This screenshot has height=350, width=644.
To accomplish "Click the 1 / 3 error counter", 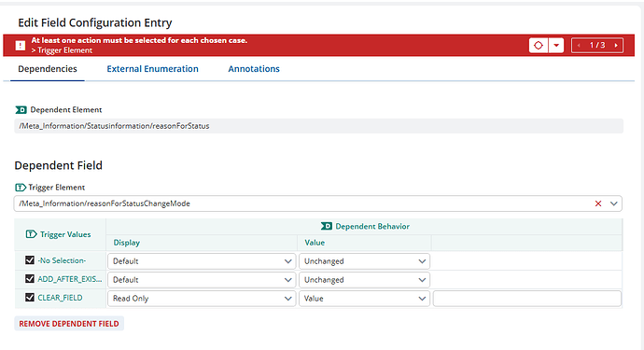I will (x=597, y=45).
